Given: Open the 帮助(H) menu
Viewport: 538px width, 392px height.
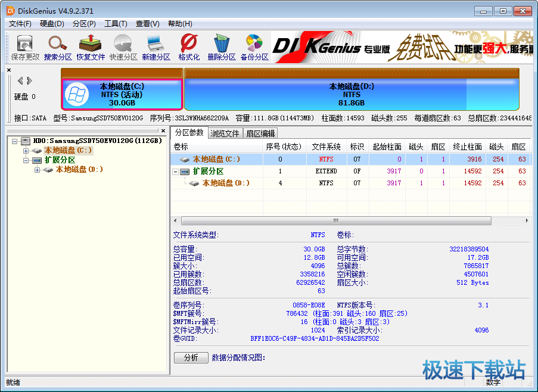Looking at the screenshot, I should point(180,24).
